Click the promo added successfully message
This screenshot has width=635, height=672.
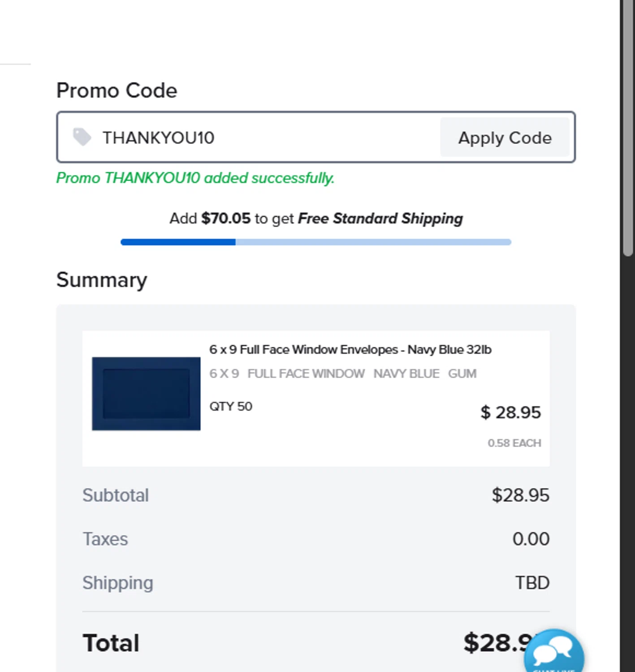coord(195,178)
